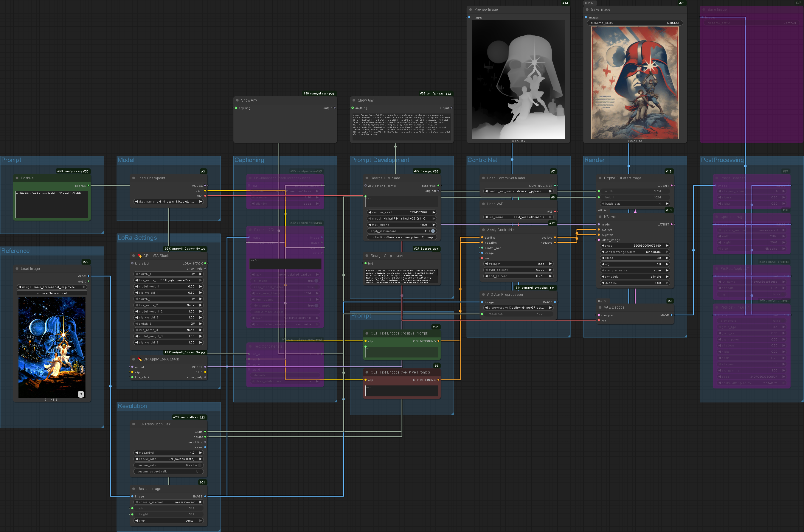Click the depth map thumbnail in Preview Image
Screen dimensions: 804x532
pyautogui.click(x=518, y=80)
